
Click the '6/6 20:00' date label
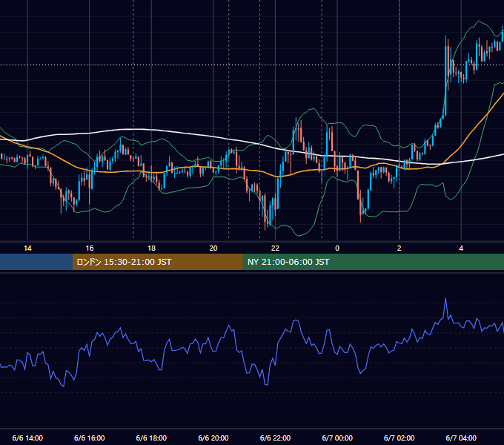point(213,438)
